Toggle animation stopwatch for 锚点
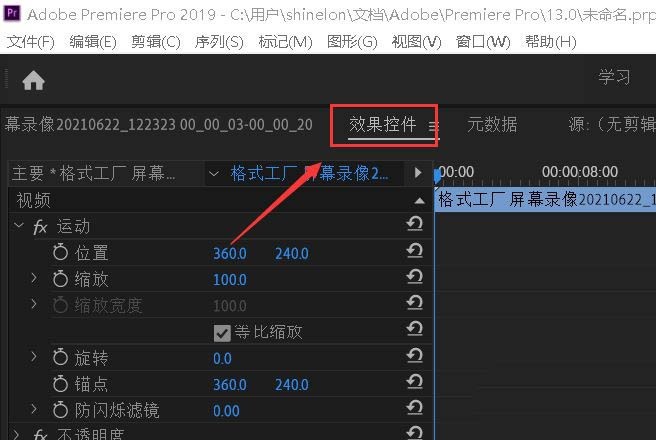The width and height of the screenshot is (656, 440). [x=60, y=384]
